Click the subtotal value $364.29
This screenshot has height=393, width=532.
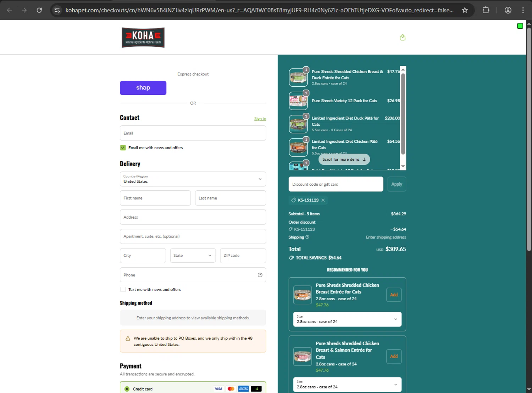(398, 214)
